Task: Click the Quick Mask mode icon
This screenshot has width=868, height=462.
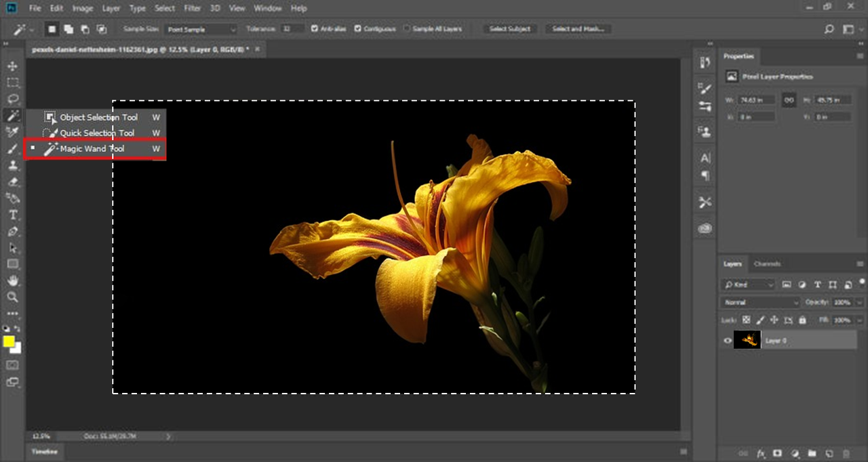Action: pos(12,365)
